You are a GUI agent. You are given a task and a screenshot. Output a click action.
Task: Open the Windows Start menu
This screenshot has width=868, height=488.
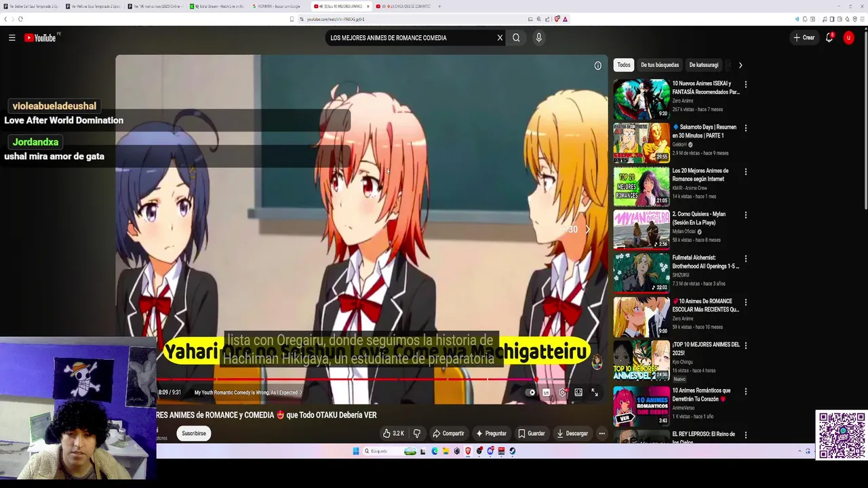click(x=356, y=451)
